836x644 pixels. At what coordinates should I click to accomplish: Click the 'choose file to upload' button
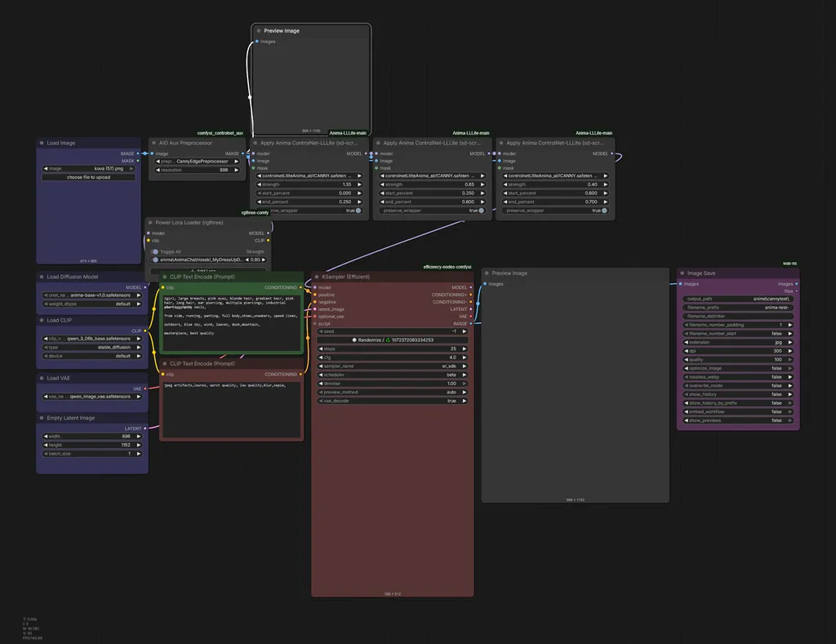coord(88,177)
